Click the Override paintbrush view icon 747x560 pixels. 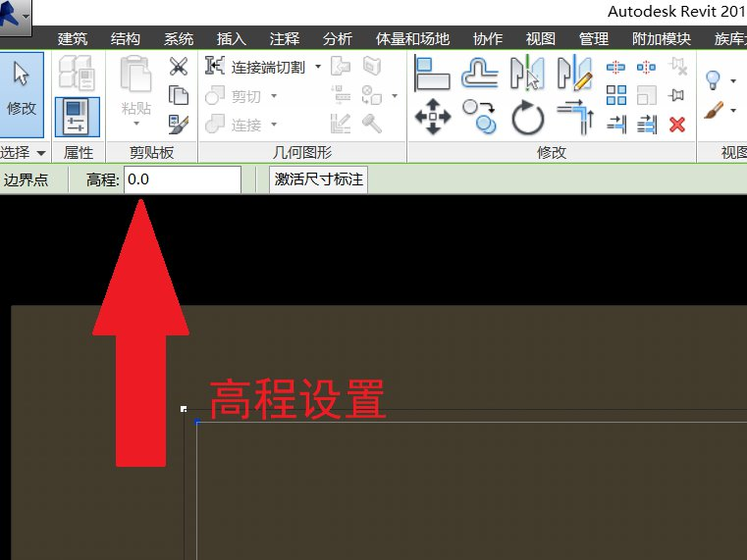(x=714, y=110)
